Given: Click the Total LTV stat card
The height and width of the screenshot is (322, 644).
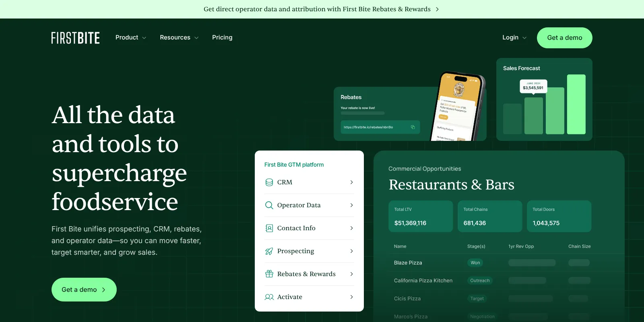Looking at the screenshot, I should coord(421,216).
